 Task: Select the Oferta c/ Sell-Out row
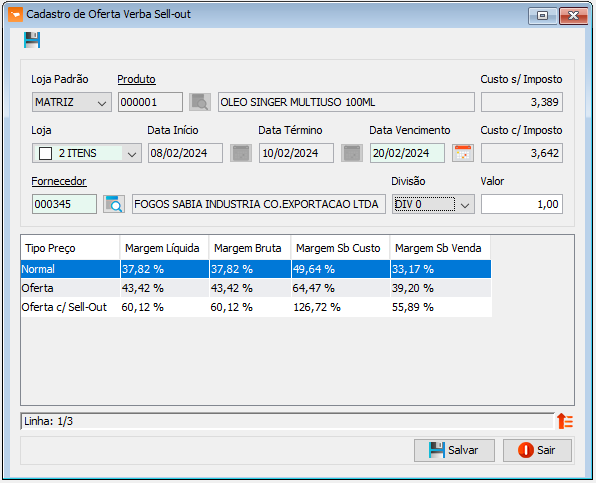coord(256,307)
